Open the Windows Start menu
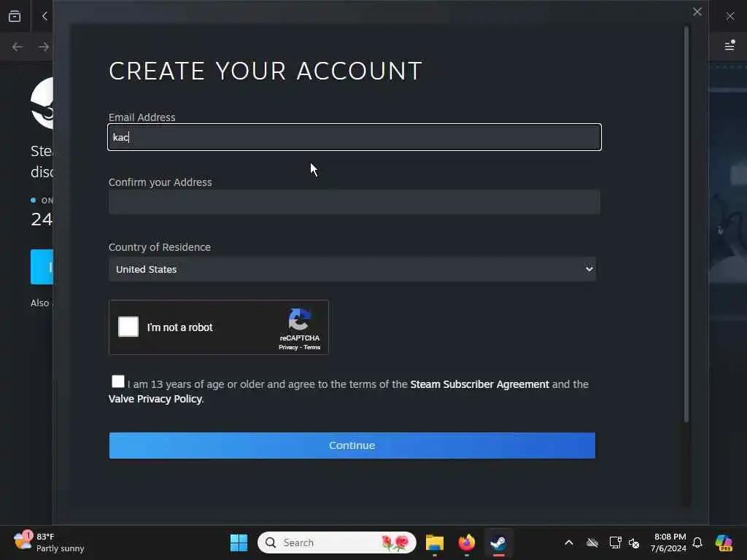The width and height of the screenshot is (747, 560). pyautogui.click(x=239, y=542)
